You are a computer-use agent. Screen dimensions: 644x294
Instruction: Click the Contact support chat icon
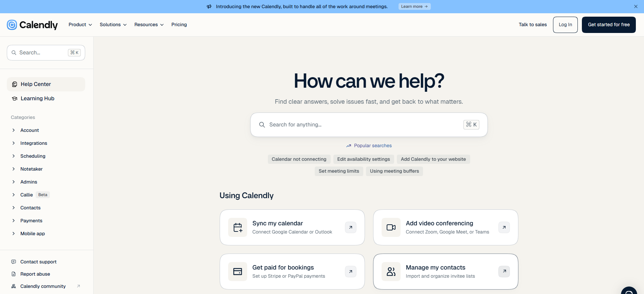click(x=14, y=262)
